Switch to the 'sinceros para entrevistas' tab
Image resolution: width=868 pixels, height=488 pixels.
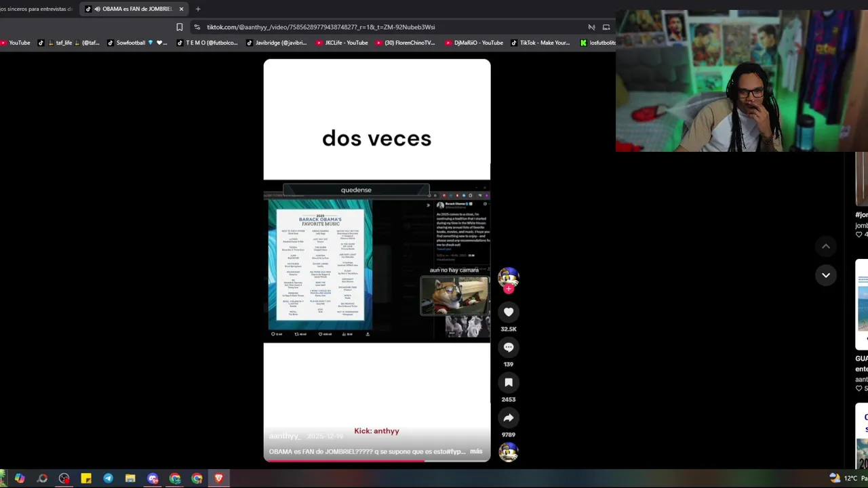[37, 9]
